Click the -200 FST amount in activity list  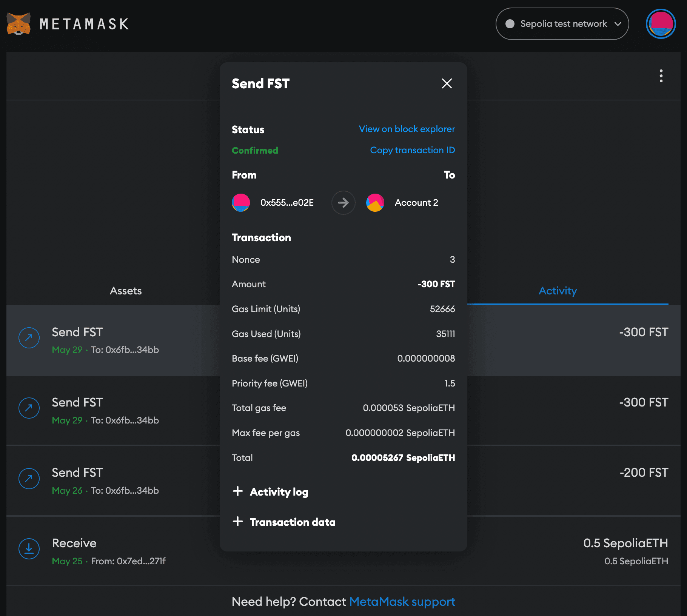click(644, 473)
